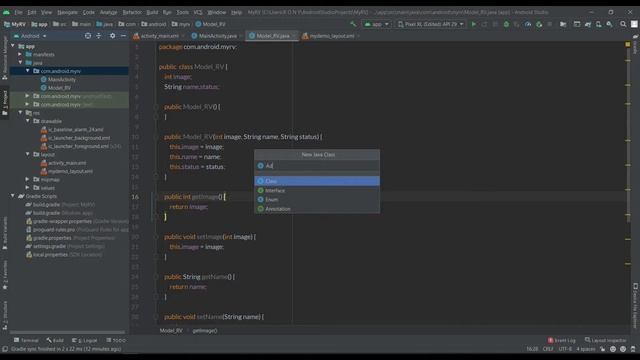Open the Resource Manager side tab
The image size is (640, 360).
pos(5,57)
